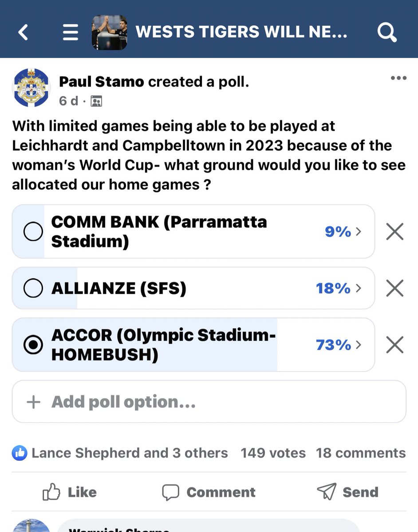418x532 pixels.
Task: Tap the back arrow in the header
Action: (23, 32)
